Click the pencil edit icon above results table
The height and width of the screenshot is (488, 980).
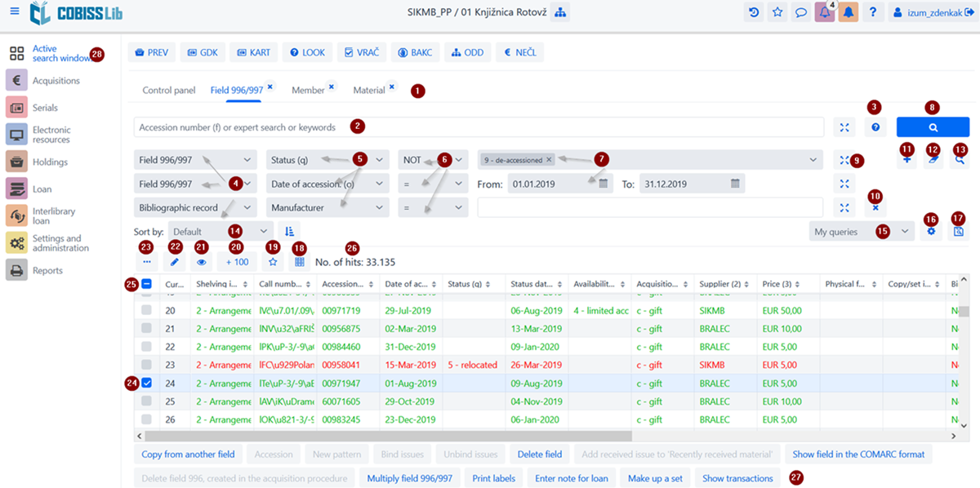click(x=174, y=262)
